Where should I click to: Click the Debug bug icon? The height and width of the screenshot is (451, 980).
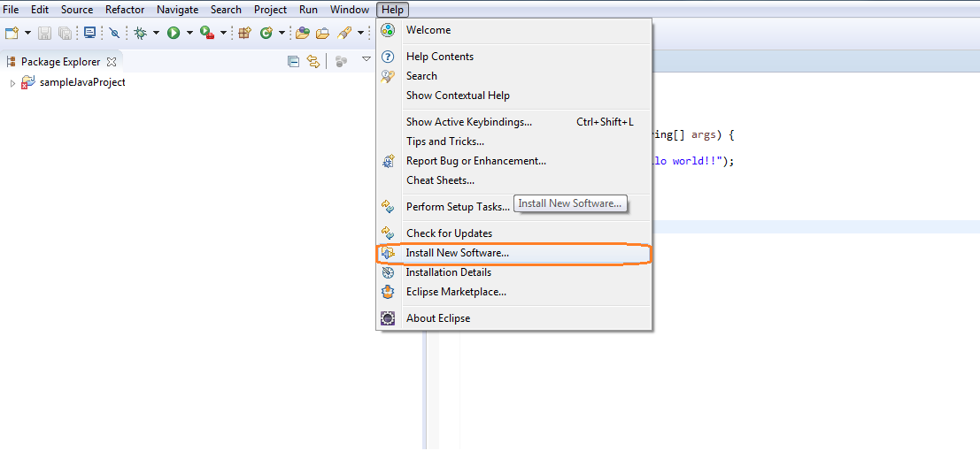(x=141, y=33)
